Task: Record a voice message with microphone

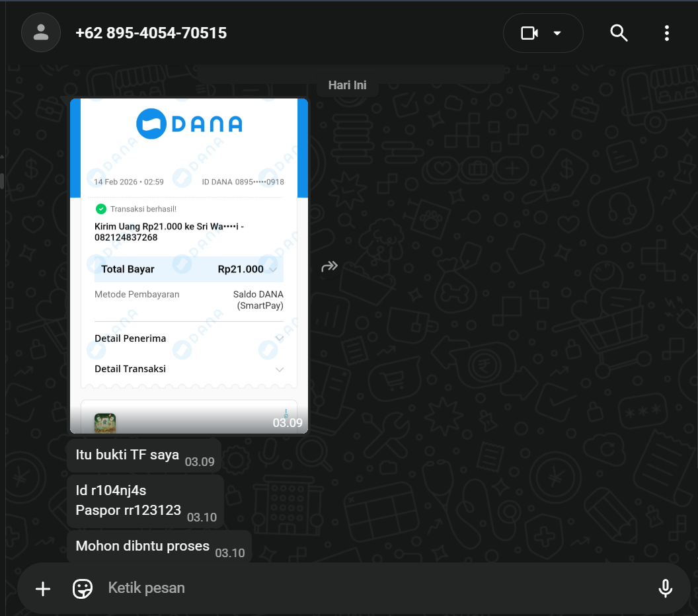Action: 665,588
